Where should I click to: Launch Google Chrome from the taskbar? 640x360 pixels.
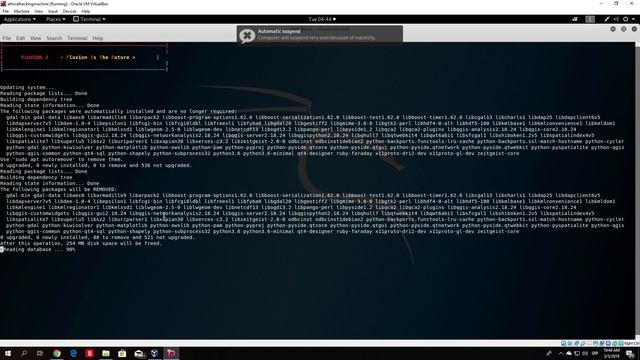[57, 353]
